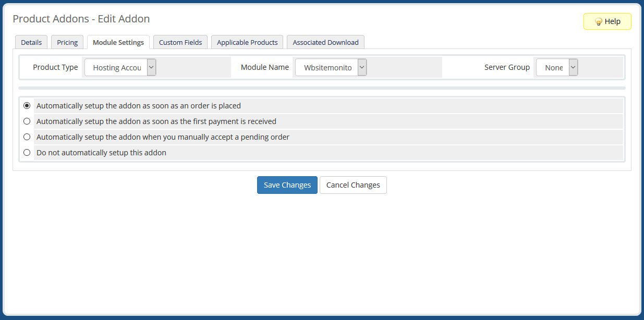Change Server Group from None

pos(553,67)
